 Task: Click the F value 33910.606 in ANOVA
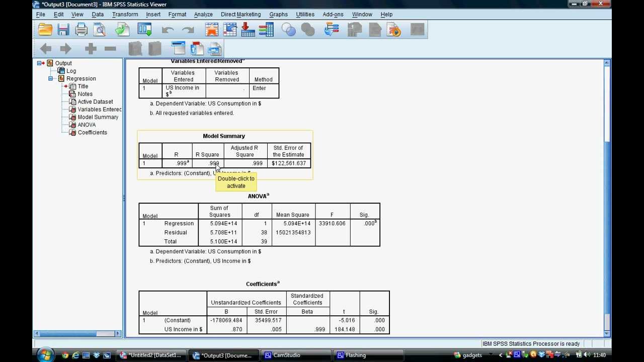(332, 223)
